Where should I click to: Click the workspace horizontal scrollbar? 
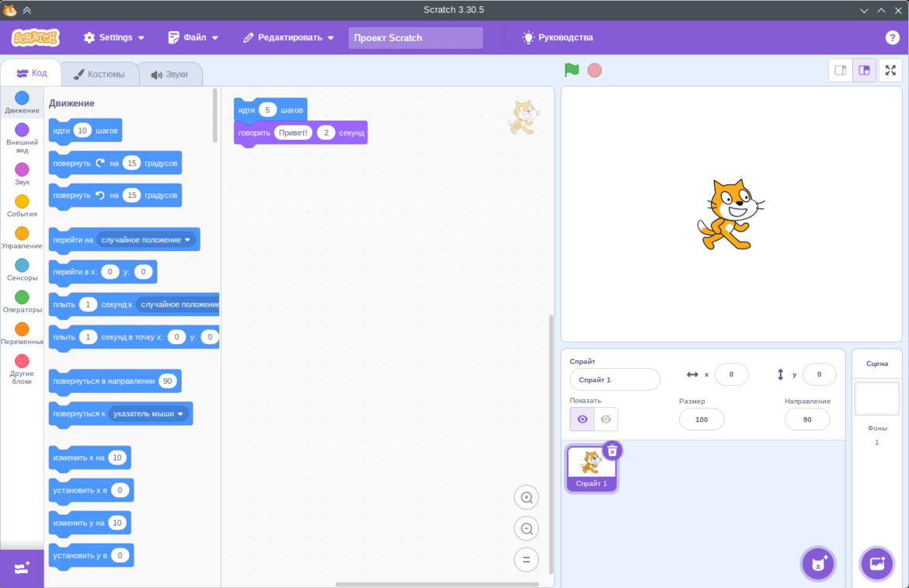click(x=437, y=584)
